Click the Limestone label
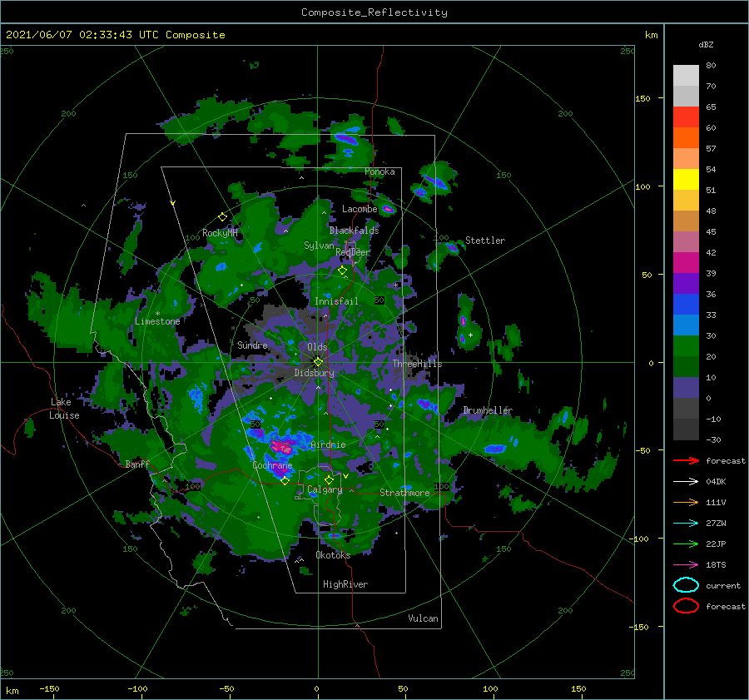The width and height of the screenshot is (749, 700). click(x=157, y=321)
